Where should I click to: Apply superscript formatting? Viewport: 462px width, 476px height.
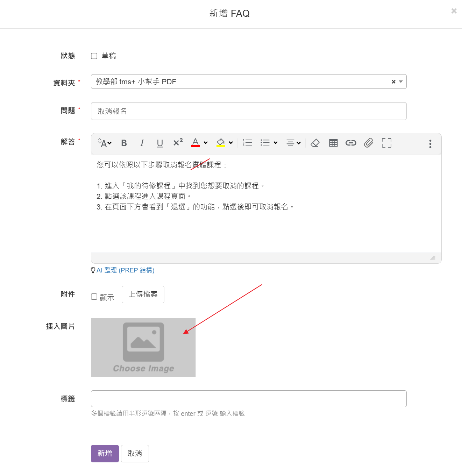tap(178, 142)
